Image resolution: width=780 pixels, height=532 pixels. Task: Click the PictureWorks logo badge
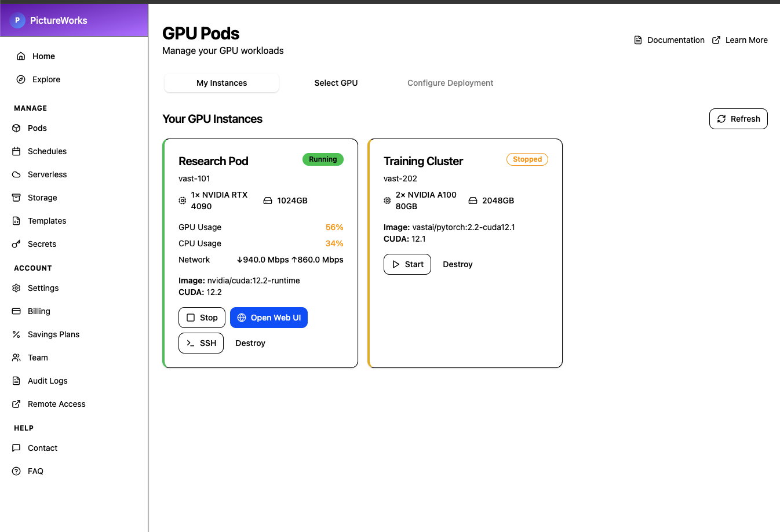pyautogui.click(x=17, y=20)
